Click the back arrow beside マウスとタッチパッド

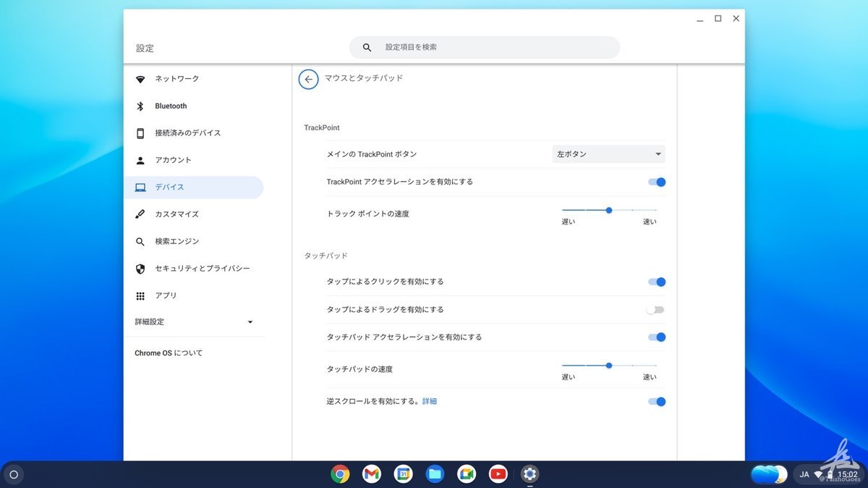coord(309,79)
